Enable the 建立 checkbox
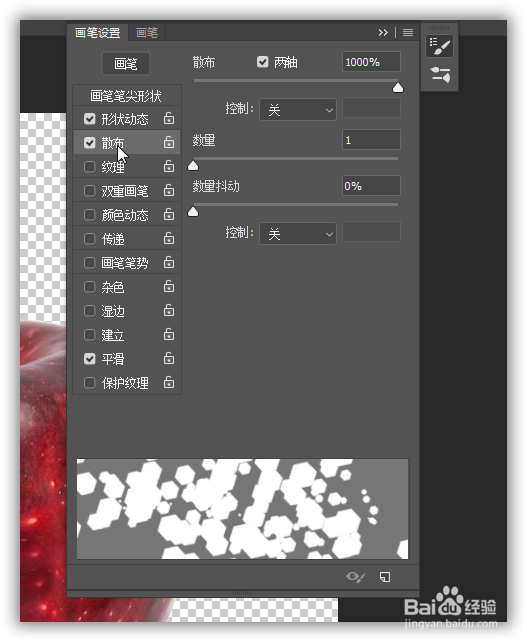Screen dimensions: 527x642 click(x=89, y=335)
